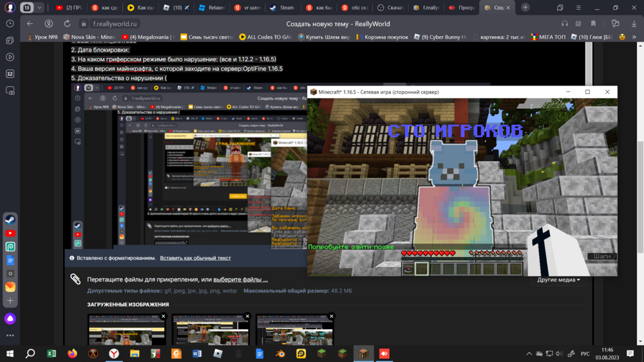Open the ALL Codes TO GAI bookmark
The height and width of the screenshot is (362, 644).
tap(265, 37)
